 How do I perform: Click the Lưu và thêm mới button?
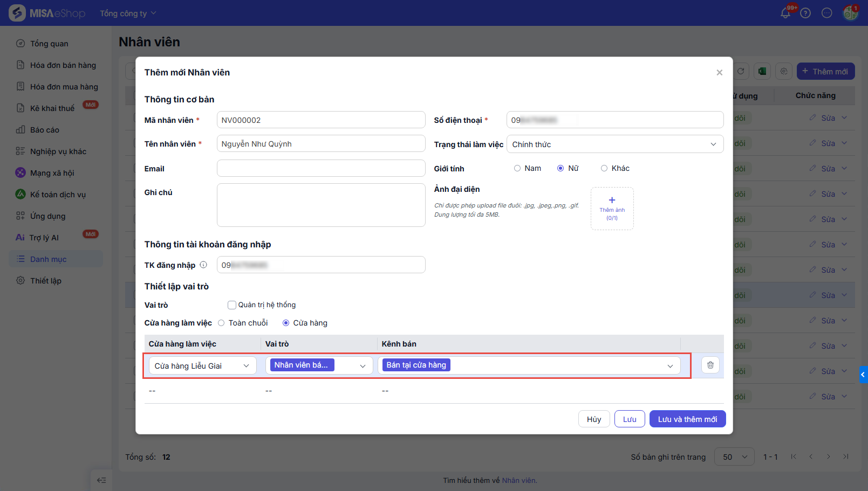point(687,419)
